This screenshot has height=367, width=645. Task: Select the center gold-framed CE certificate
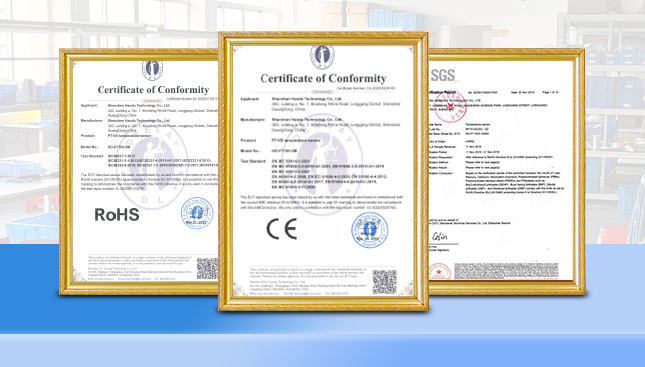pyautogui.click(x=323, y=171)
